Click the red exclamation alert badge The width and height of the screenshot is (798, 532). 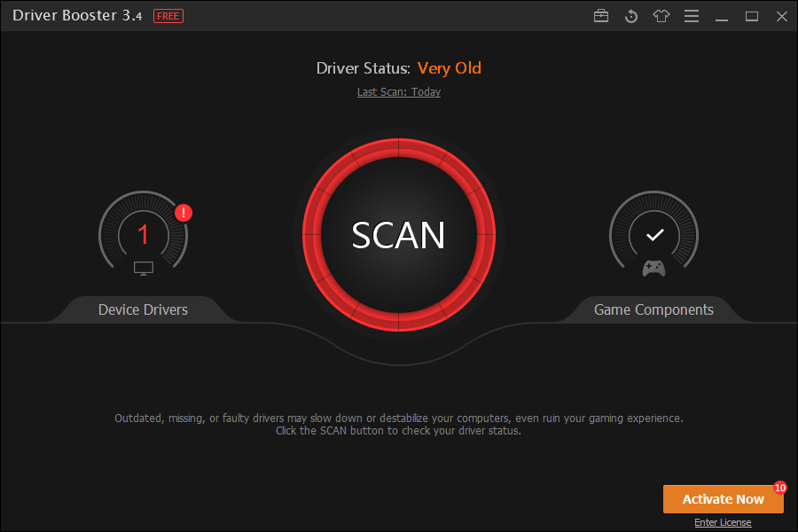click(184, 212)
